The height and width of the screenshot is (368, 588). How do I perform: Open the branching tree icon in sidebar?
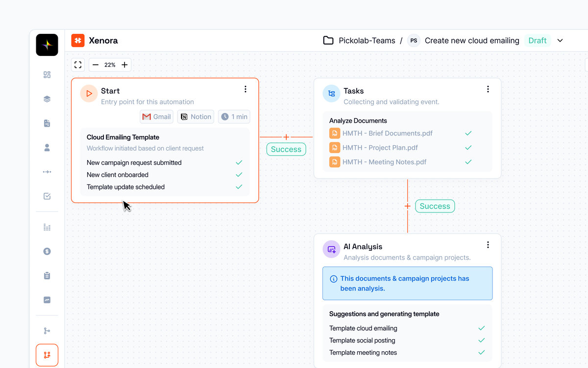pos(47,331)
